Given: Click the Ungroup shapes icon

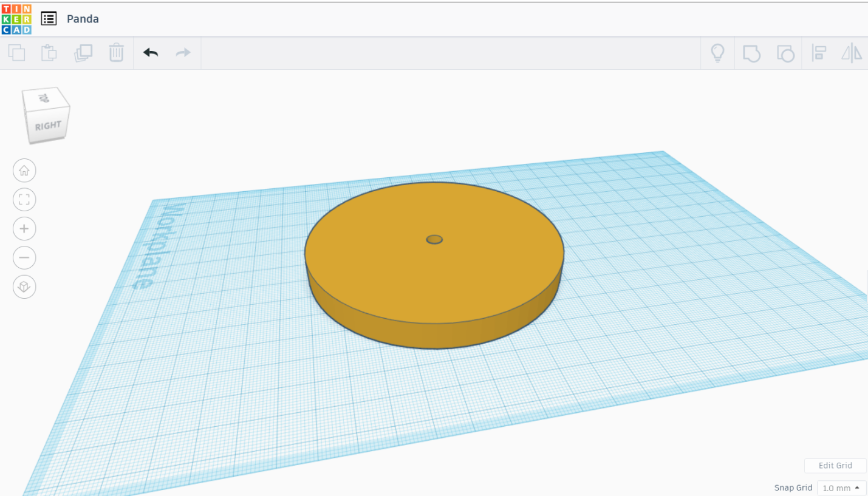Looking at the screenshot, I should [x=785, y=53].
